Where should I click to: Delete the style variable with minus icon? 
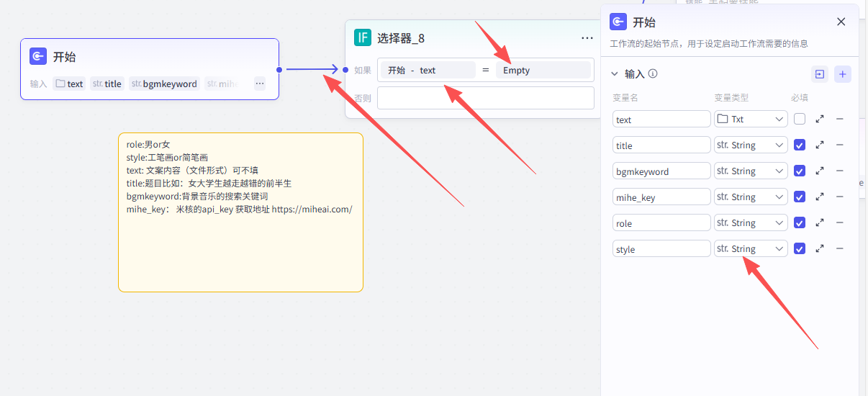pyautogui.click(x=840, y=248)
